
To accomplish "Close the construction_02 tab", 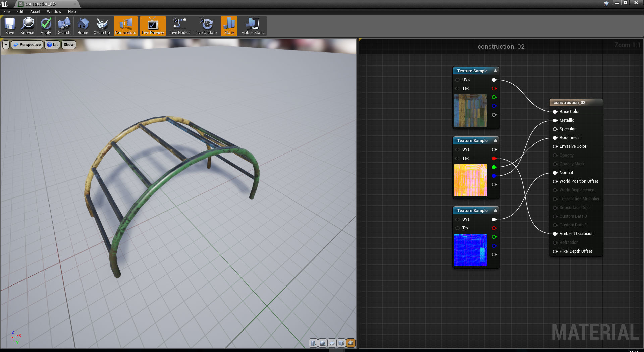I will click(74, 4).
